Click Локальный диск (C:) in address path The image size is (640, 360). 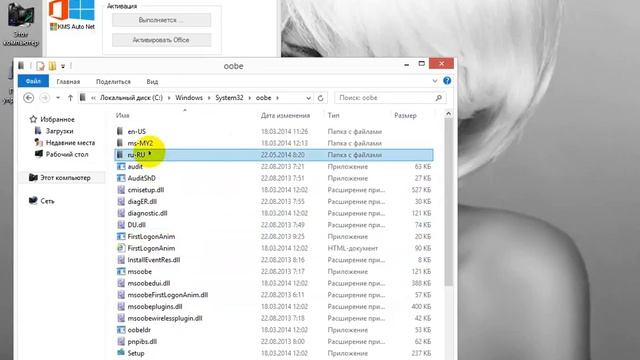131,98
